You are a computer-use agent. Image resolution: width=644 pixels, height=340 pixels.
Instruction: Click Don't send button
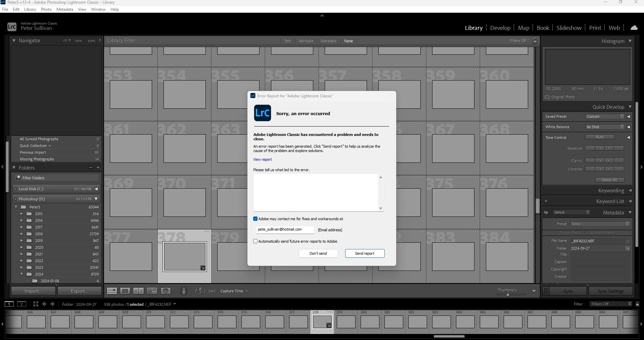318,253
